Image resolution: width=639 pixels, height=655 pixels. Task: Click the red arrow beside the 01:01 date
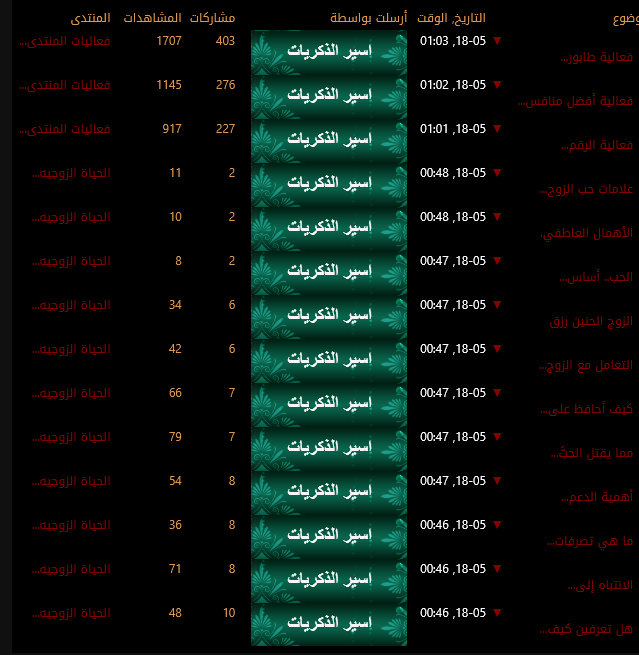(497, 129)
